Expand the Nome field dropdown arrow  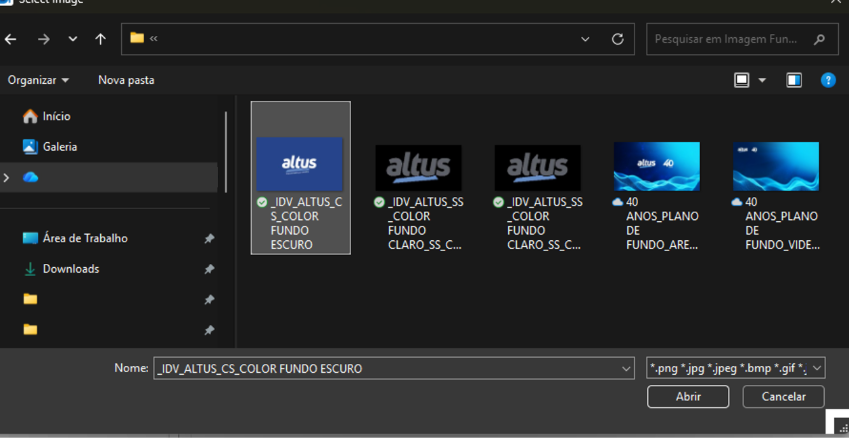tap(626, 369)
